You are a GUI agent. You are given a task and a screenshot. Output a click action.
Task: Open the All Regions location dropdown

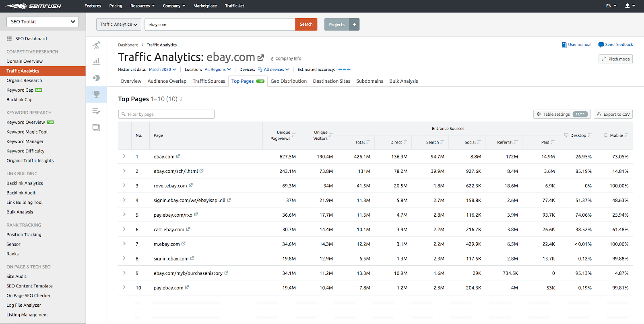coord(218,70)
